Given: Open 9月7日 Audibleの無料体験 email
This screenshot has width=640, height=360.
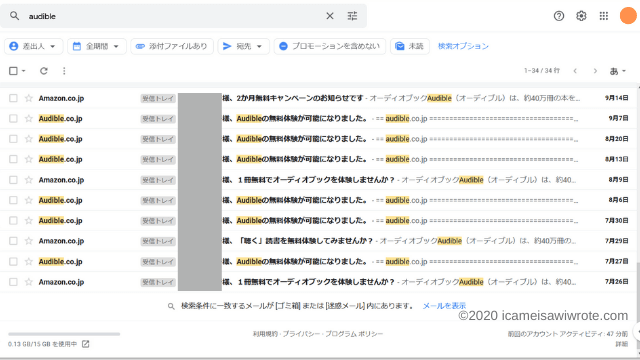Looking at the screenshot, I should click(302, 118).
